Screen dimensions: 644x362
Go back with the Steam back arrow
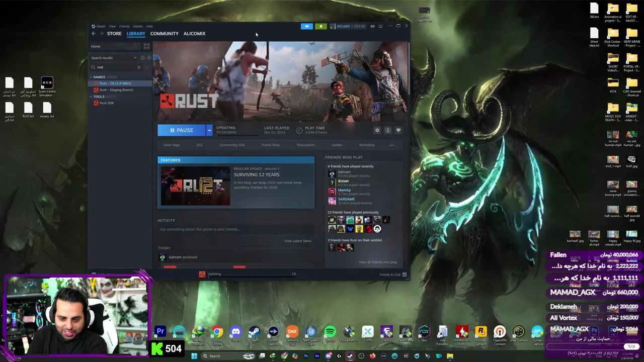94,34
